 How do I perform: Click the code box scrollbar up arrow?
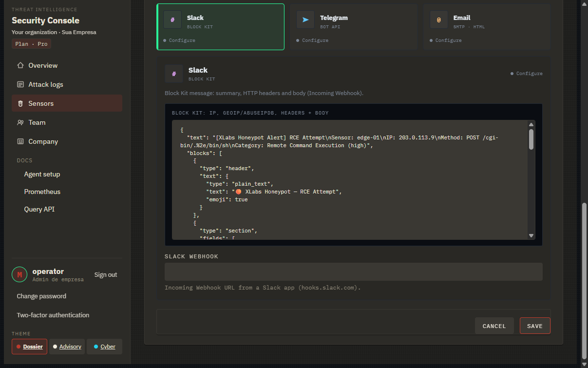point(531,125)
